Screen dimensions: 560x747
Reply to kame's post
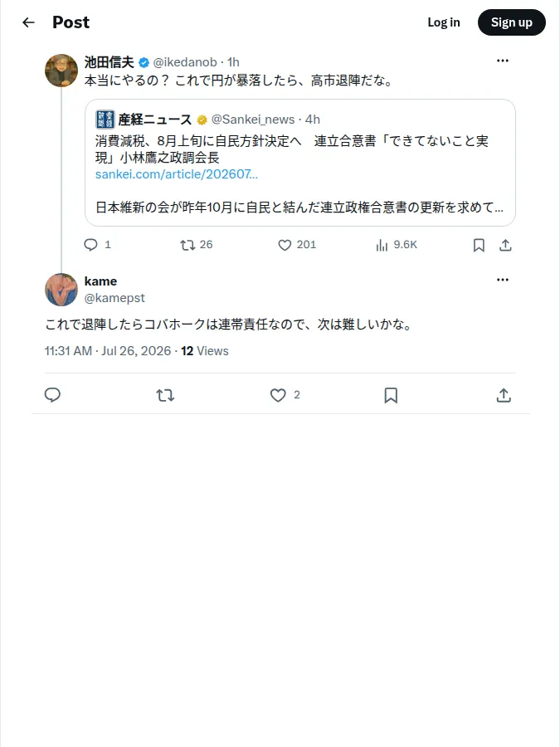tap(52, 395)
